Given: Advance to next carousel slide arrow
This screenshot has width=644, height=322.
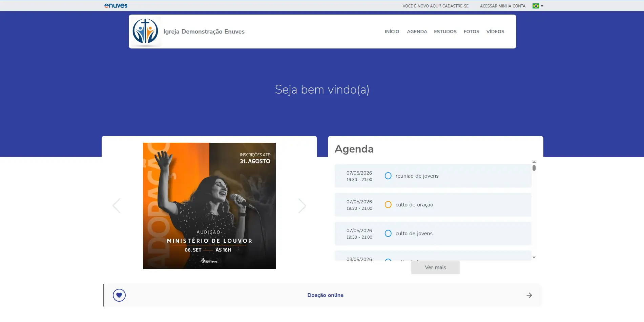Looking at the screenshot, I should tap(302, 206).
